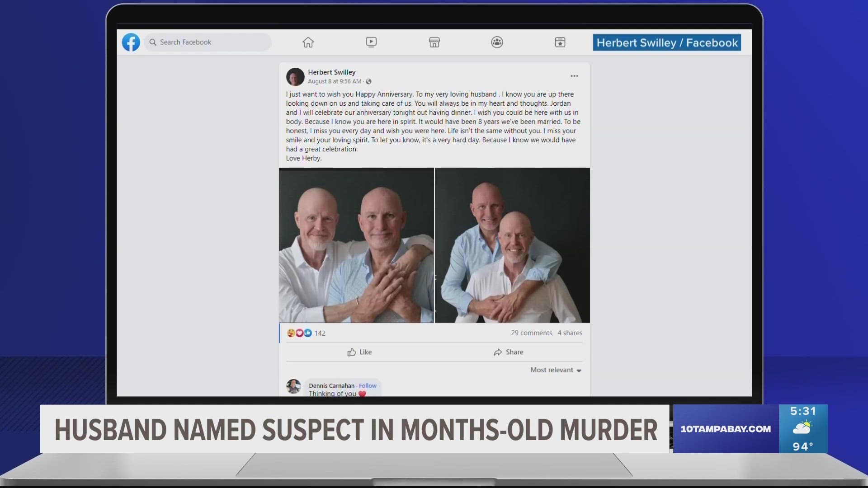Click the Search Facebook input field

tap(208, 42)
